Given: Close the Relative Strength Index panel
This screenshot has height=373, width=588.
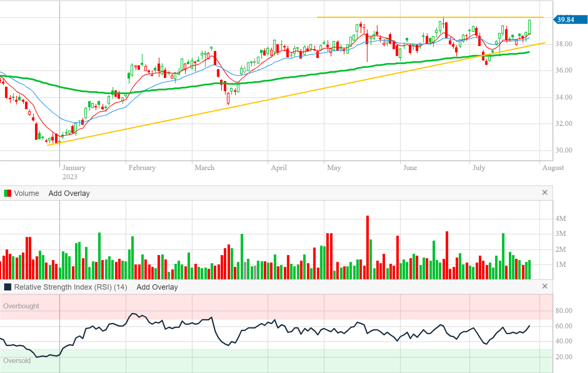Looking at the screenshot, I should click(x=544, y=286).
